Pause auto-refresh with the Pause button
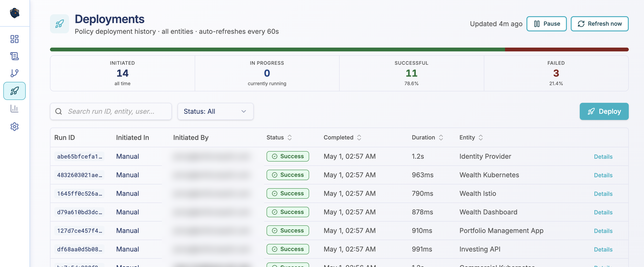The image size is (644, 267). (546, 24)
